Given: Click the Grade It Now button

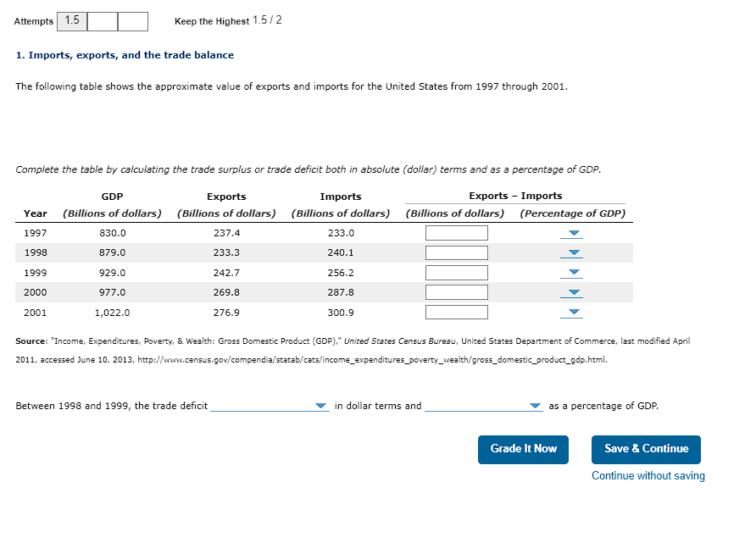Looking at the screenshot, I should pyautogui.click(x=523, y=450).
